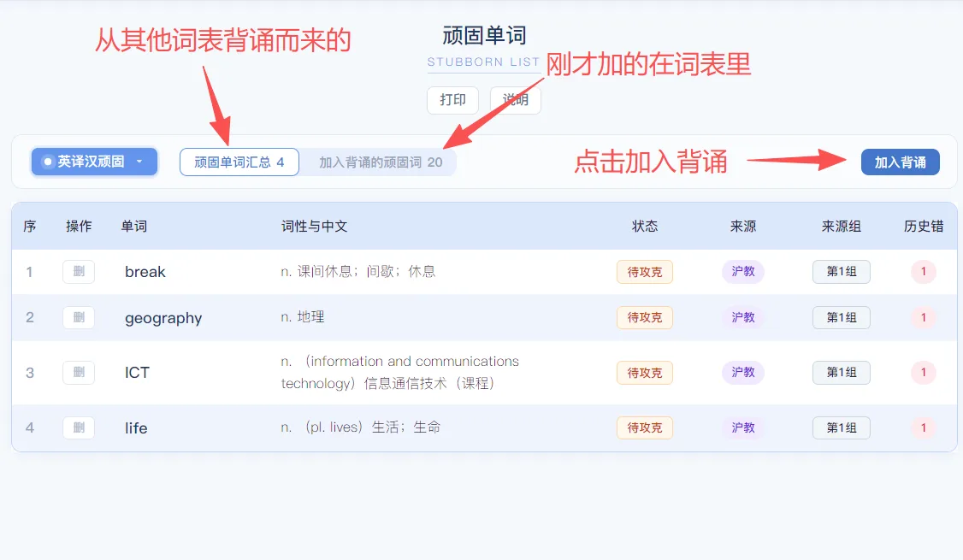963x560 pixels.
Task: Click 待攻克 status tag for geography
Action: click(645, 317)
